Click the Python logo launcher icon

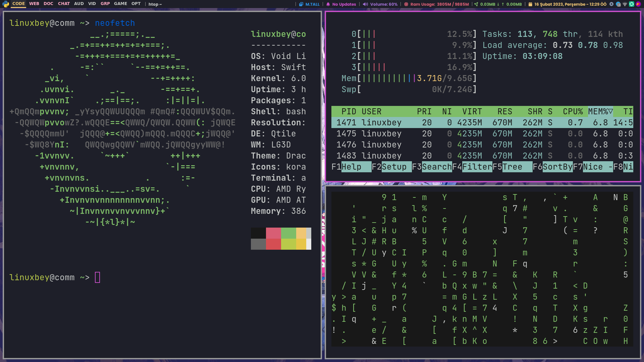click(6, 4)
